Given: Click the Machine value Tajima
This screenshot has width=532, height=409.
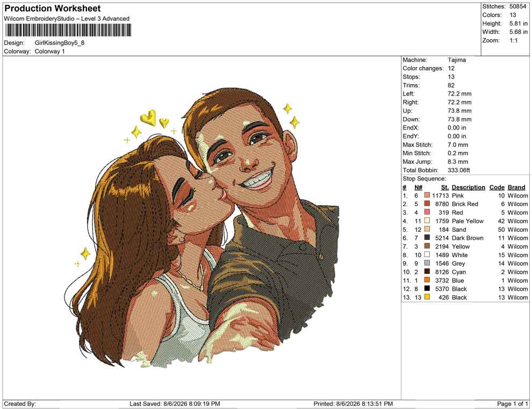Looking at the screenshot, I should click(457, 60).
